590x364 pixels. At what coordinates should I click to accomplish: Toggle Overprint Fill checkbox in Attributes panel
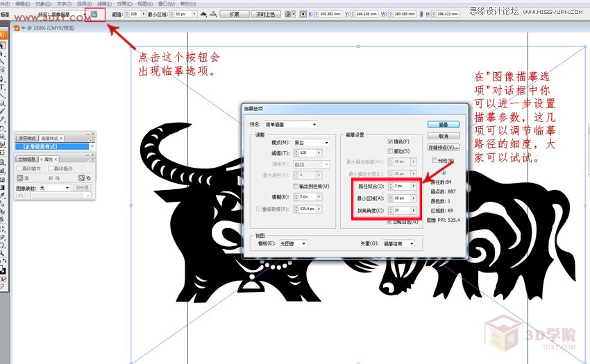point(19,168)
